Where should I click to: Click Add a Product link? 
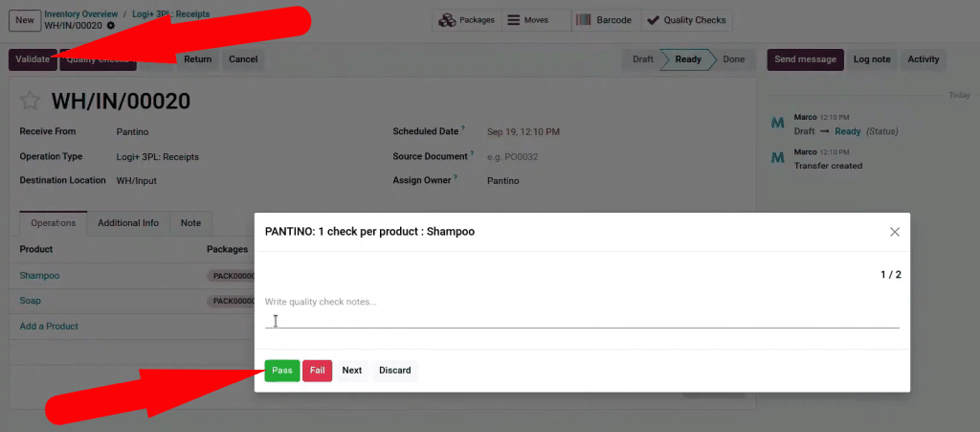[x=49, y=327]
